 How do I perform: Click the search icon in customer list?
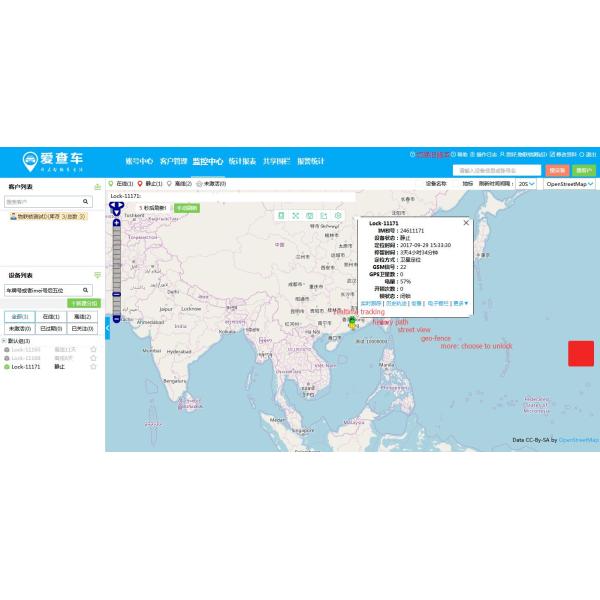pos(86,202)
